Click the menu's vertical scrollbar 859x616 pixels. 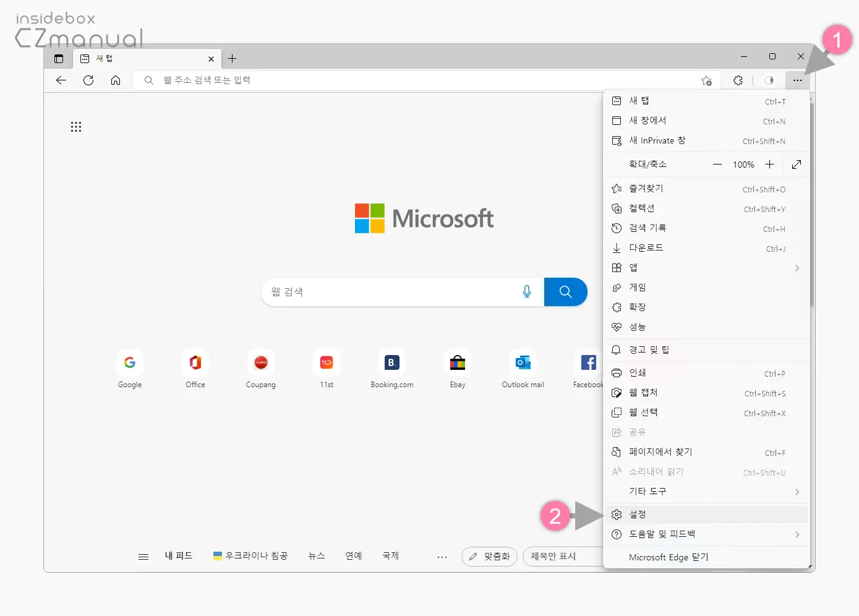click(812, 204)
